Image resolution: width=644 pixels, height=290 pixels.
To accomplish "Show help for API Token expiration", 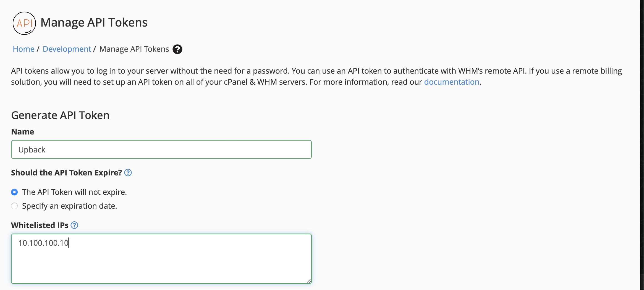I will point(128,173).
